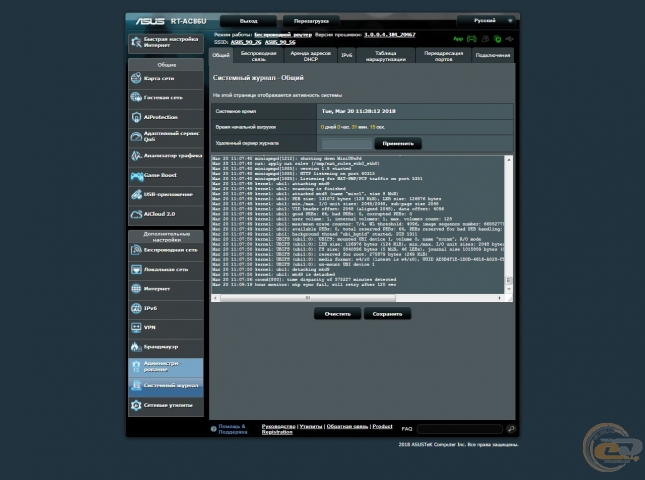
Task: Click the gamepad status icon
Action: 471,39
